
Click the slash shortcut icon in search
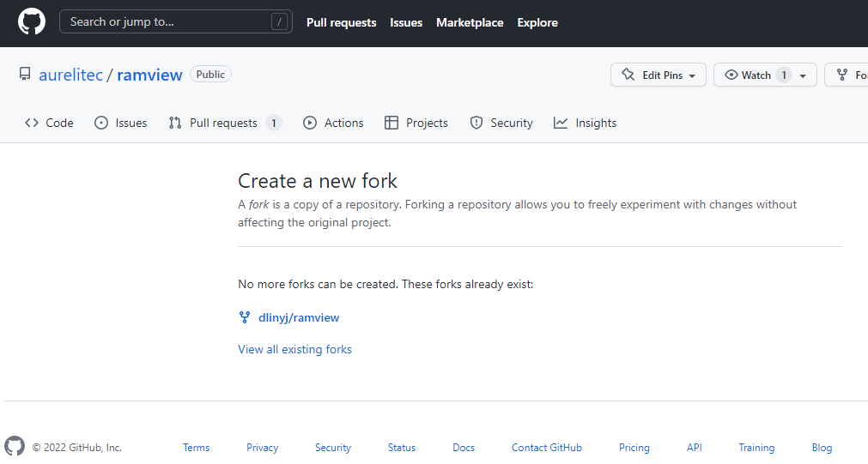click(279, 22)
